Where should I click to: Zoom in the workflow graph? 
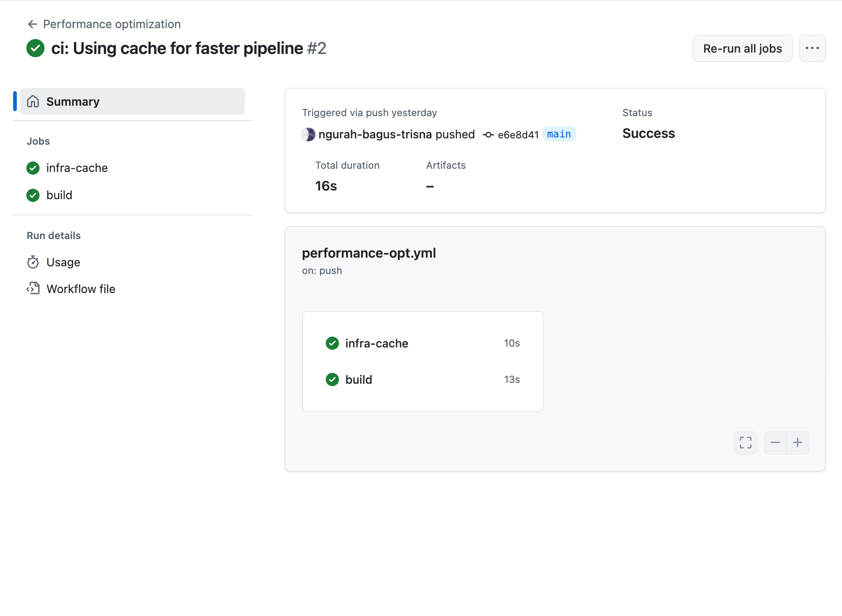click(798, 442)
